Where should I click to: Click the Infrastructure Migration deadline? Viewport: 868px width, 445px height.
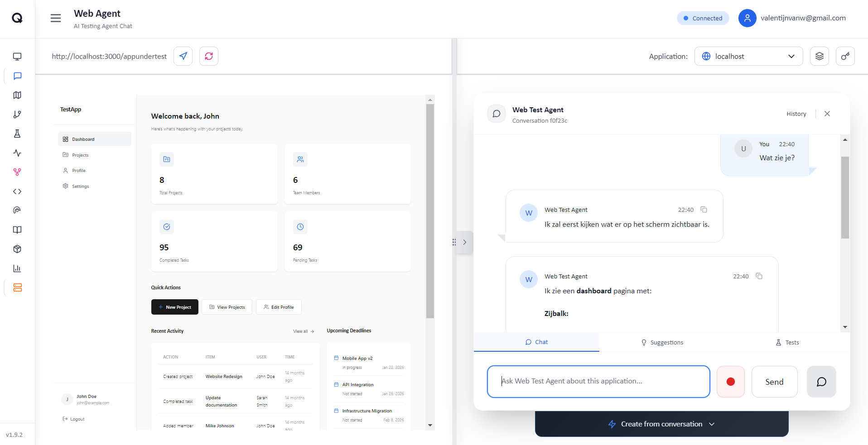369,415
